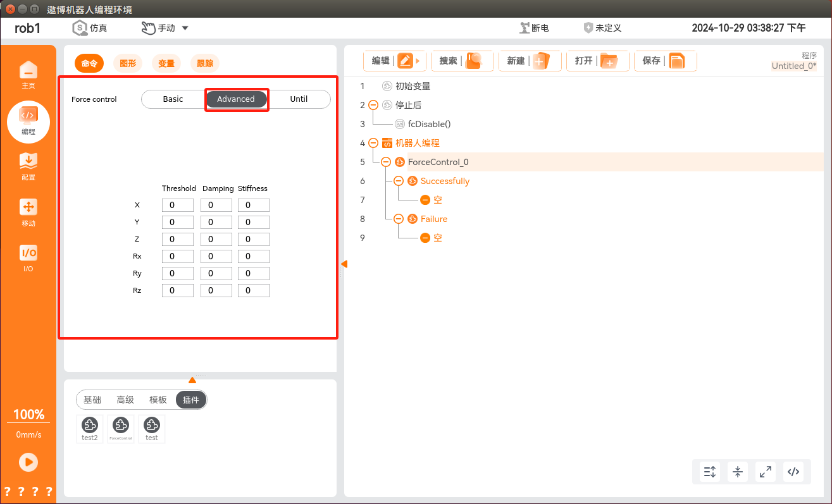Click the ForceControl plugin icon

pyautogui.click(x=120, y=428)
